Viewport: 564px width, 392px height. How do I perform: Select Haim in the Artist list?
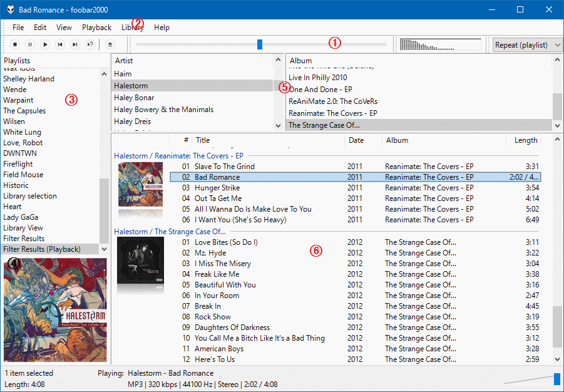click(x=192, y=74)
